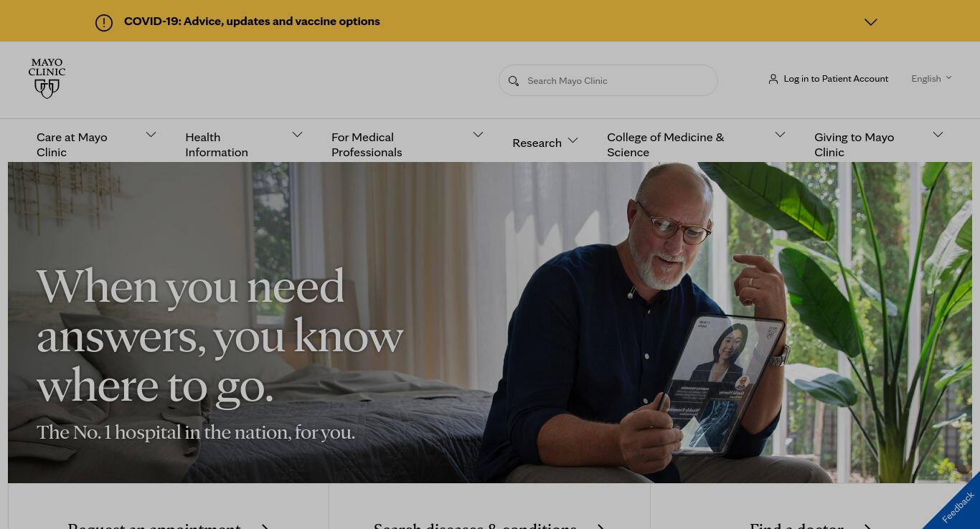Click Log in to Patient Account link

click(836, 79)
